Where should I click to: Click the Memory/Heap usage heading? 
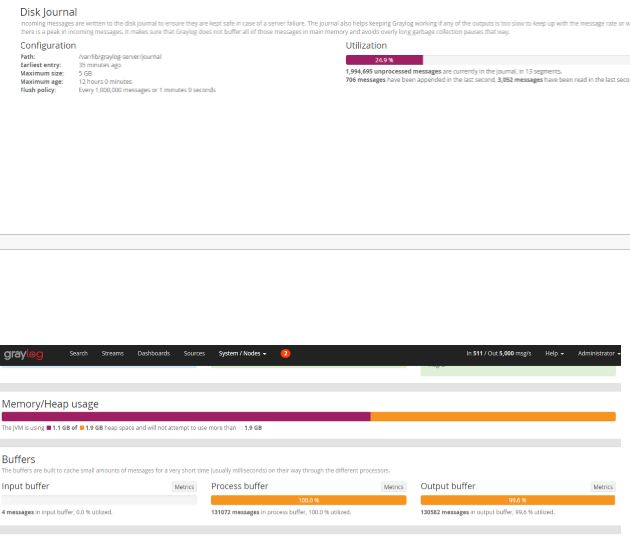click(50, 404)
